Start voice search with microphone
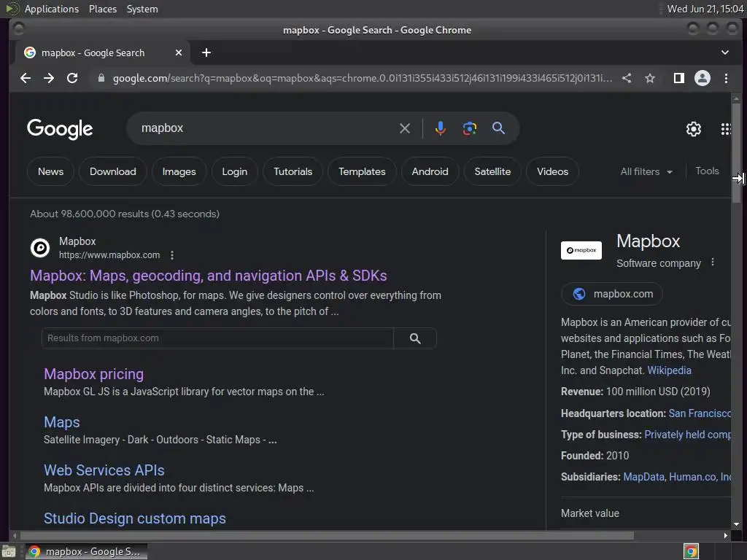 [x=441, y=128]
